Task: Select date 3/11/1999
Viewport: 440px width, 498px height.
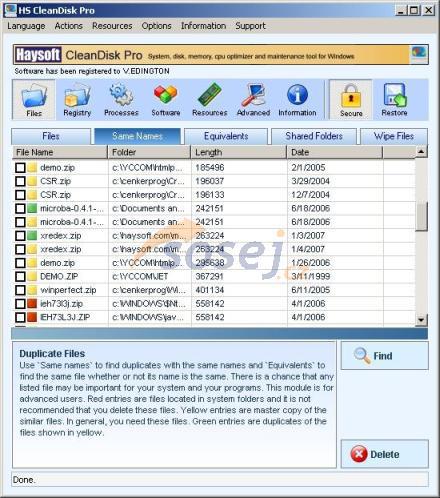Action: [x=311, y=276]
